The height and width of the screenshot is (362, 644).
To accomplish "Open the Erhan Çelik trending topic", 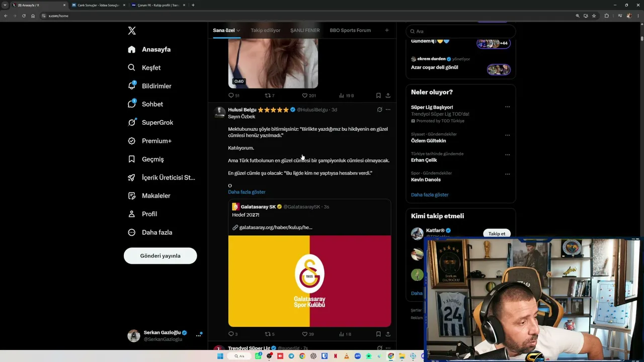I will click(424, 160).
